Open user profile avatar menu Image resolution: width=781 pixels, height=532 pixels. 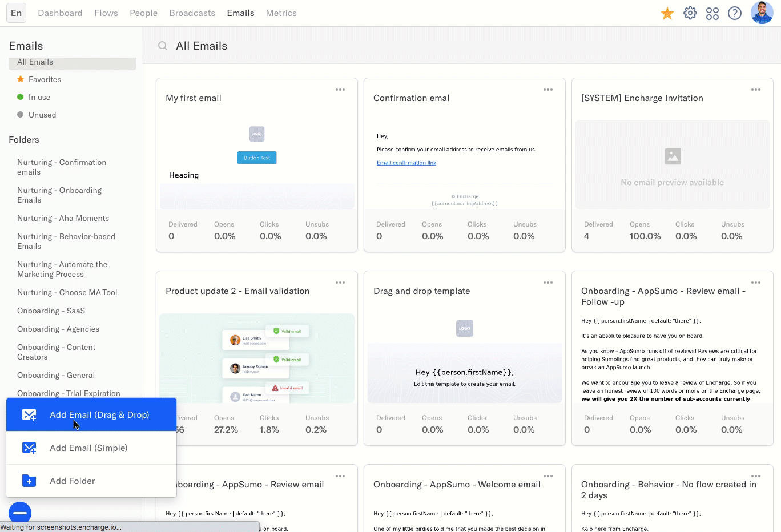tap(762, 13)
